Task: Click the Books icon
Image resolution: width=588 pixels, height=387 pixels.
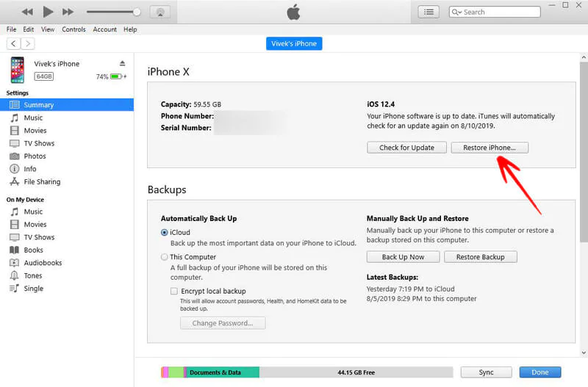Action: coord(14,250)
